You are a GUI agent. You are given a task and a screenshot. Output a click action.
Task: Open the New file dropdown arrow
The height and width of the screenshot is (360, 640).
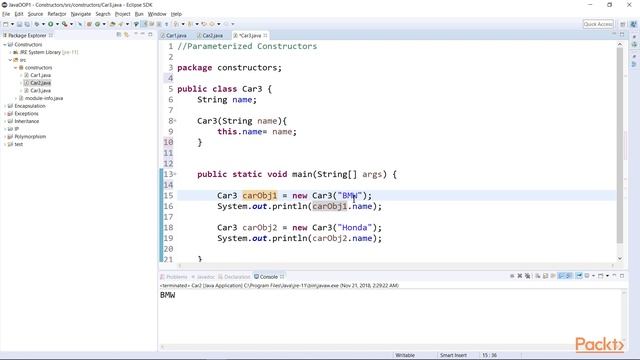[13, 24]
